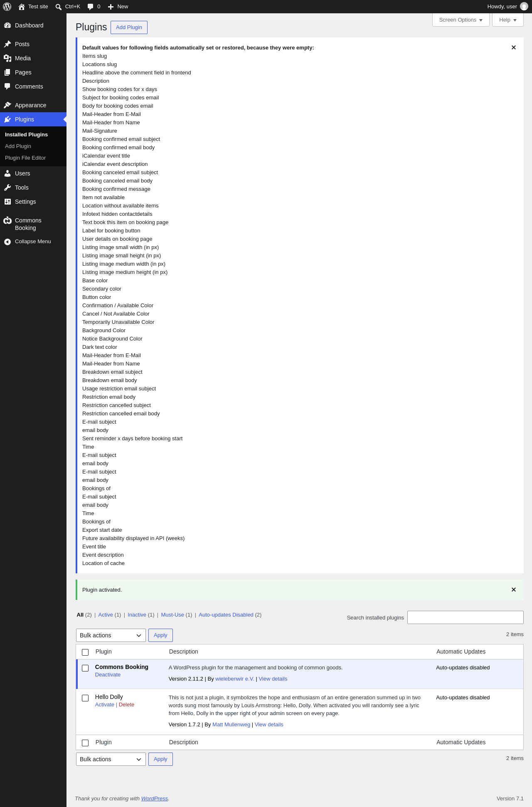Image resolution: width=532 pixels, height=807 pixels.
Task: Expand Screen Options panel
Action: tap(461, 20)
